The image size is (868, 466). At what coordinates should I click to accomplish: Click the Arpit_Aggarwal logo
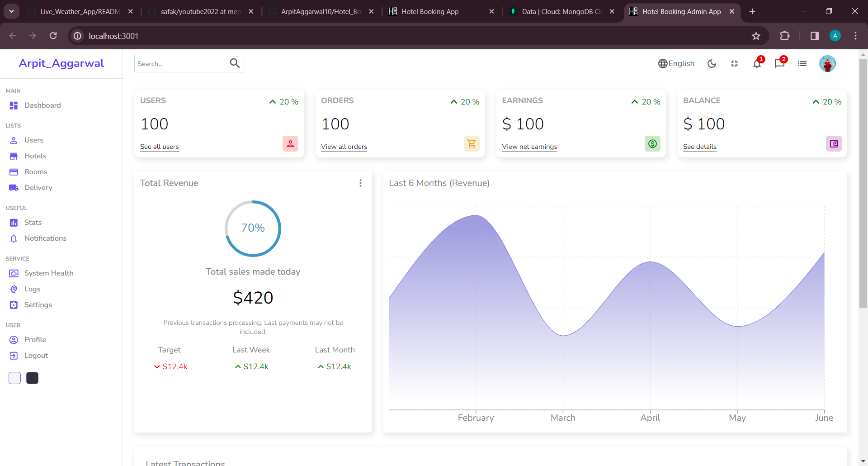[x=61, y=63]
